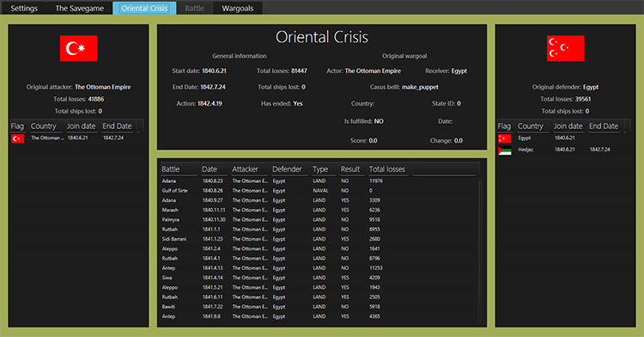
Task: Select the Adana battle dated 1840.8.23
Action: [319, 181]
